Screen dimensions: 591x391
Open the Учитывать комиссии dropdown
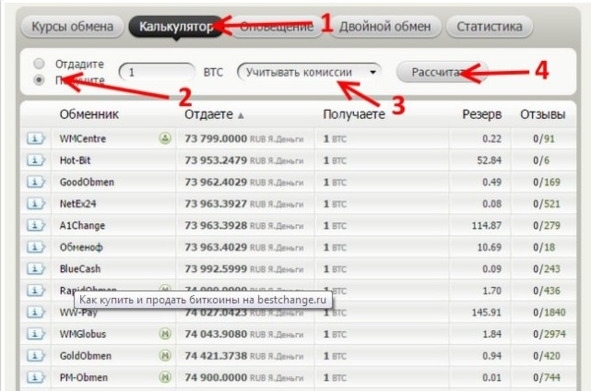(x=309, y=72)
